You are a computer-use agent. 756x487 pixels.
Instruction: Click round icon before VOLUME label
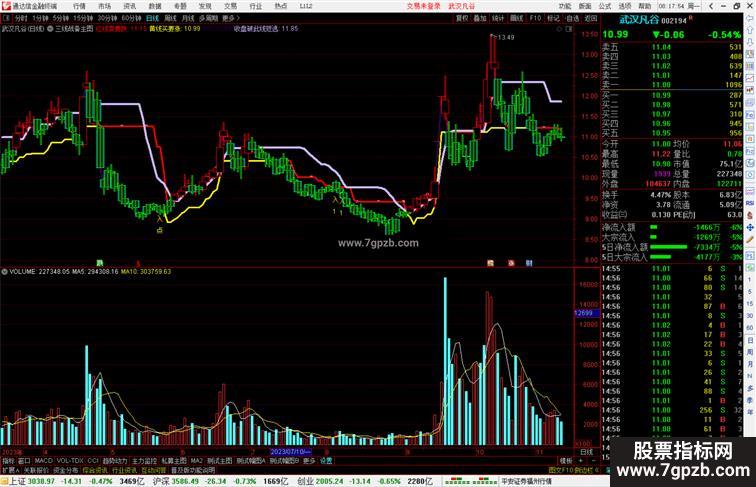click(4, 272)
